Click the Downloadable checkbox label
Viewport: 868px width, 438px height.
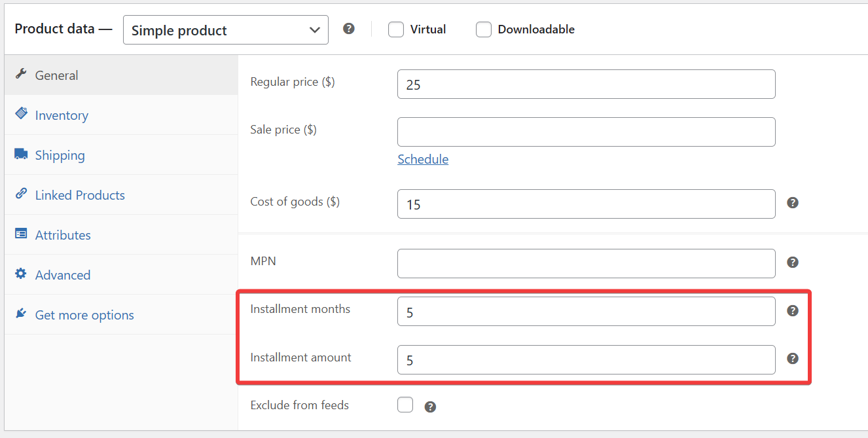(536, 29)
